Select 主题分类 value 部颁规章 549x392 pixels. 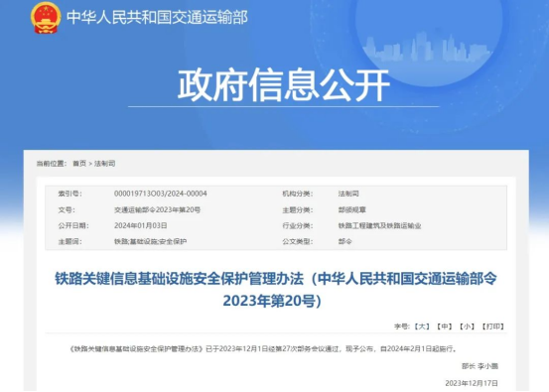click(351, 210)
